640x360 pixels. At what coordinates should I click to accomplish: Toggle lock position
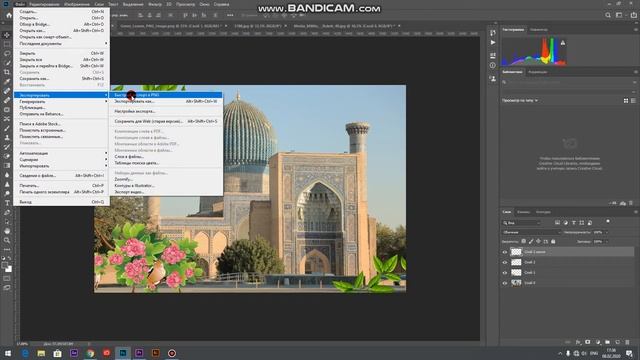(538, 242)
